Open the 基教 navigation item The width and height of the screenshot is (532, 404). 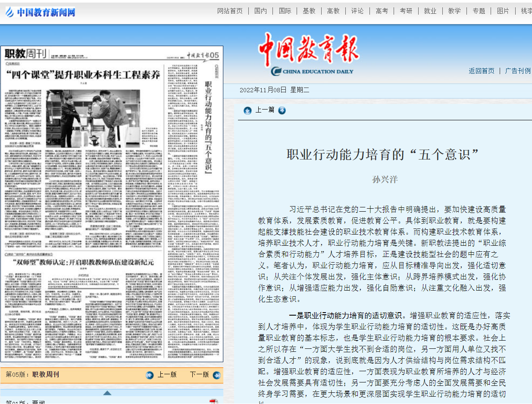click(x=309, y=11)
